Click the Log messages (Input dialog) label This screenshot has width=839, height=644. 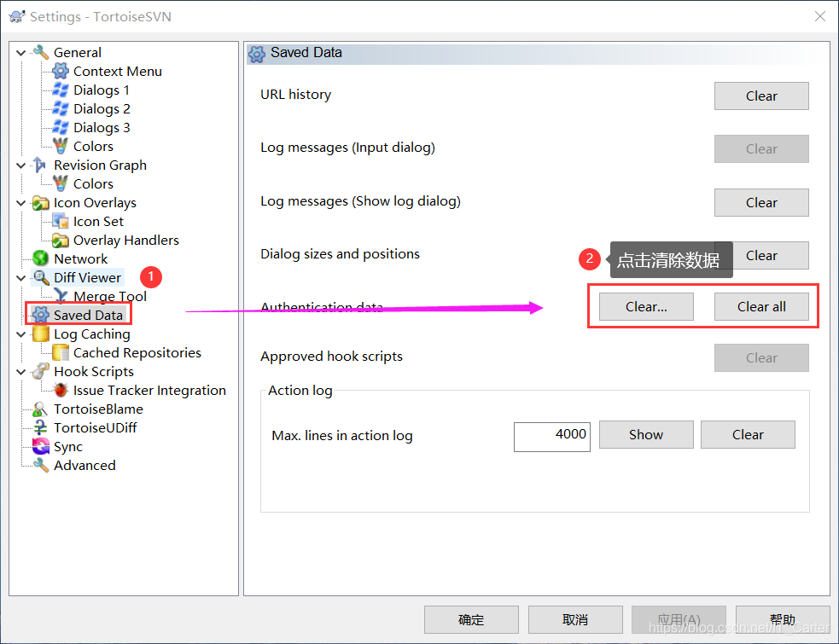(x=347, y=148)
